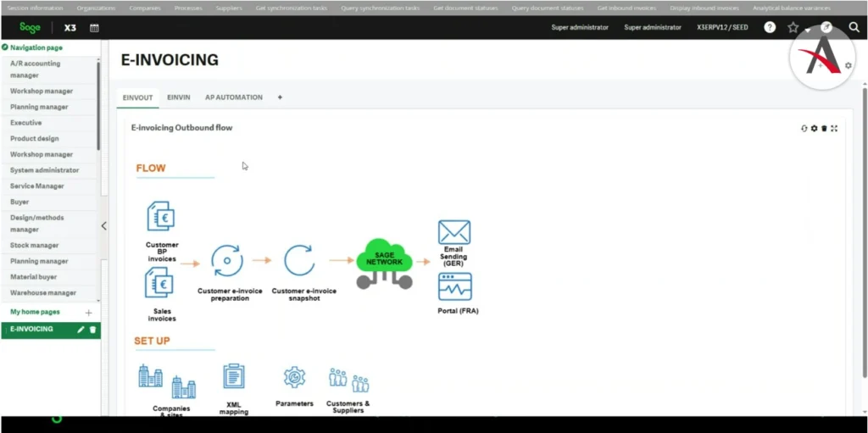Click the X3 product label in the header

(70, 28)
